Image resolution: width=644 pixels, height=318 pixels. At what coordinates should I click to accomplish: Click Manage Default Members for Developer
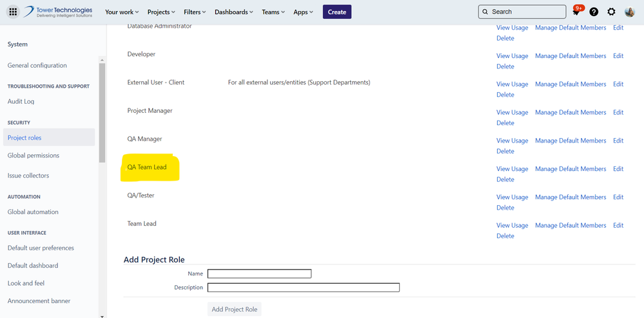(x=571, y=56)
